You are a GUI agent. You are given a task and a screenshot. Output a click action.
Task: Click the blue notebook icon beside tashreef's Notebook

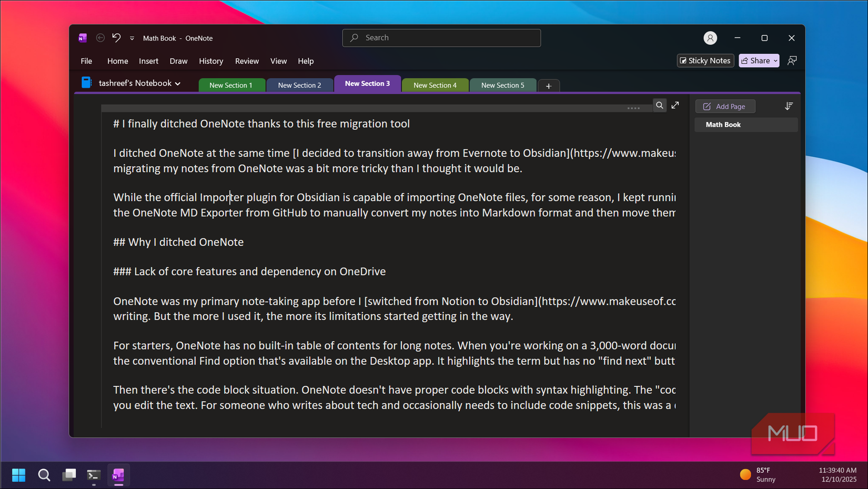click(85, 82)
